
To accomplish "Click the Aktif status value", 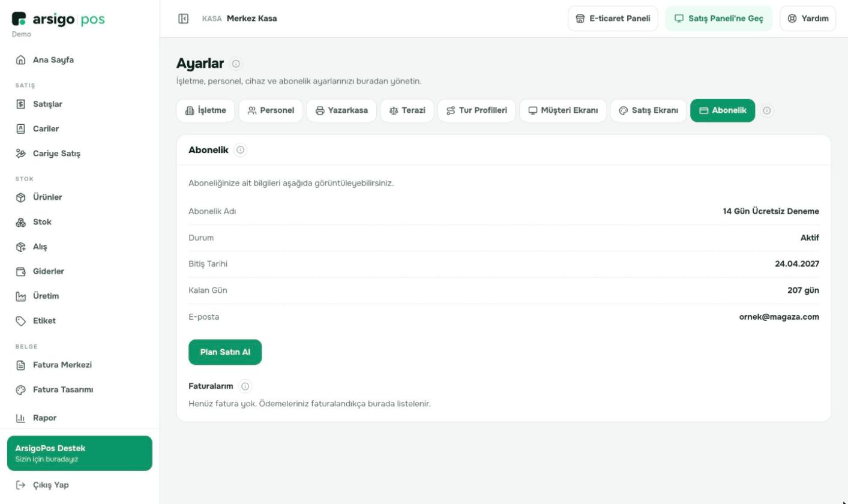I will click(x=810, y=238).
